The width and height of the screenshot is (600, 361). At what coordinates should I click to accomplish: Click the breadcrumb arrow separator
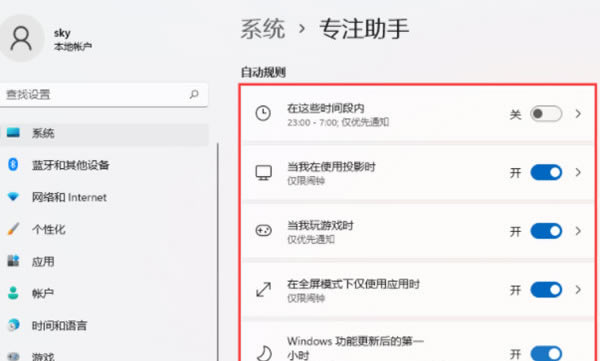[302, 29]
